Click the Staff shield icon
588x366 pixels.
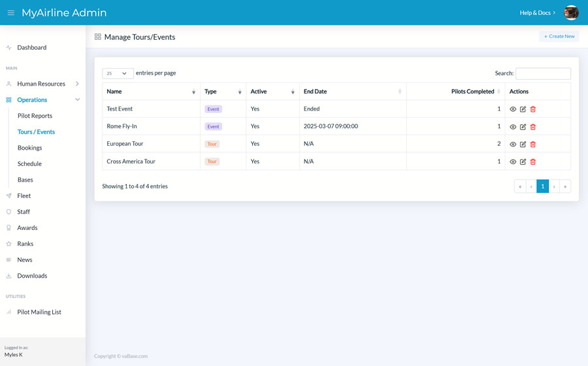(x=8, y=212)
